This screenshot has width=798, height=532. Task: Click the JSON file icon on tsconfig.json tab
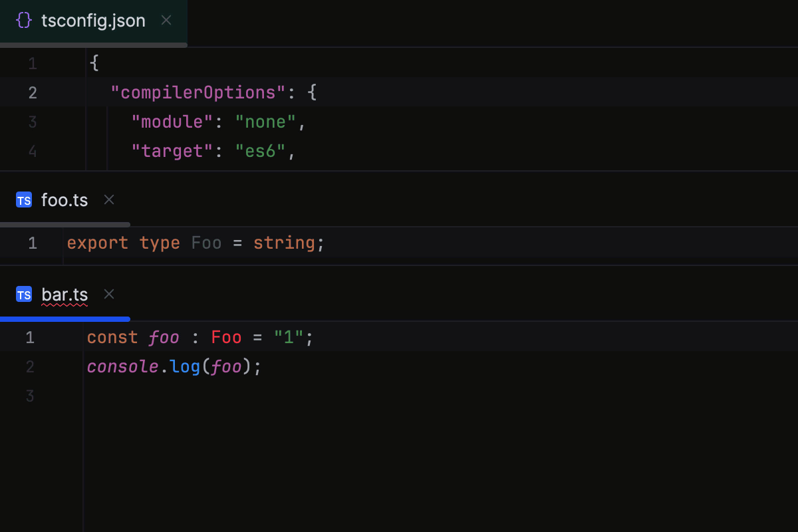(x=23, y=20)
